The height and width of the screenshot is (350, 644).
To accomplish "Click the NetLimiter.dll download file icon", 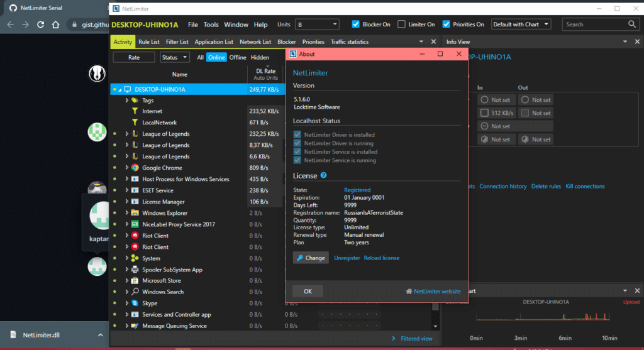I will pos(13,335).
